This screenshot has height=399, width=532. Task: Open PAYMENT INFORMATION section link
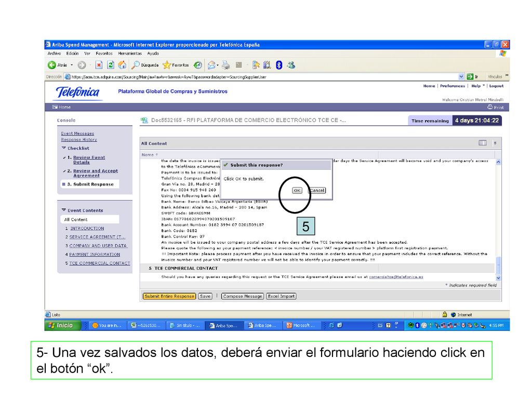95,254
